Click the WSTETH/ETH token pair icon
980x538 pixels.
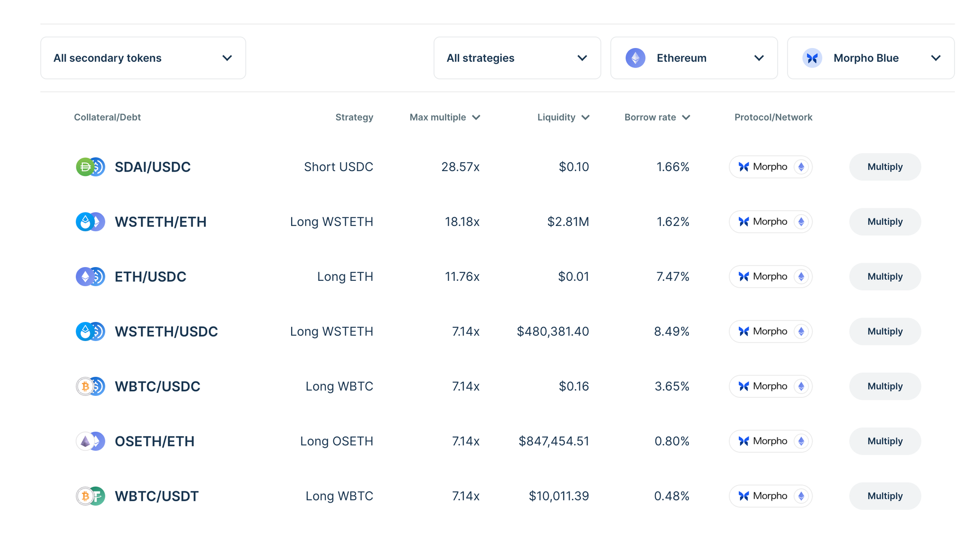90,222
